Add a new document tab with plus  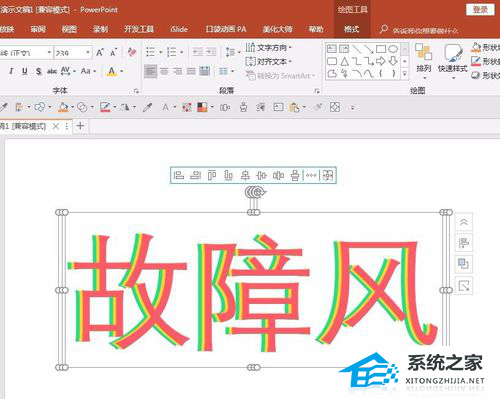[x=80, y=126]
